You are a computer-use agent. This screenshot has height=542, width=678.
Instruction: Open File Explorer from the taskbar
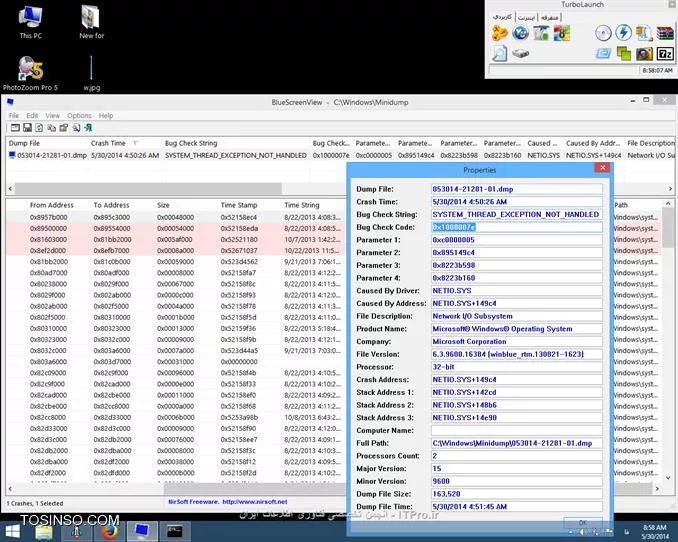point(44,531)
